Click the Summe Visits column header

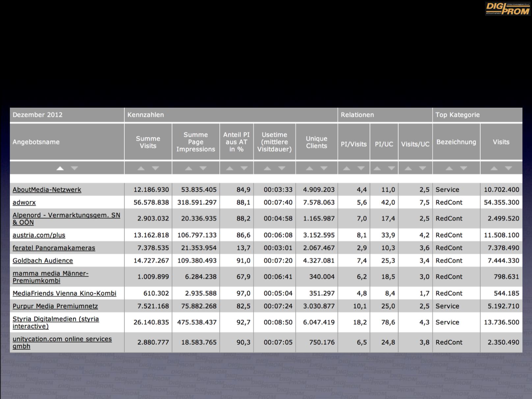148,142
